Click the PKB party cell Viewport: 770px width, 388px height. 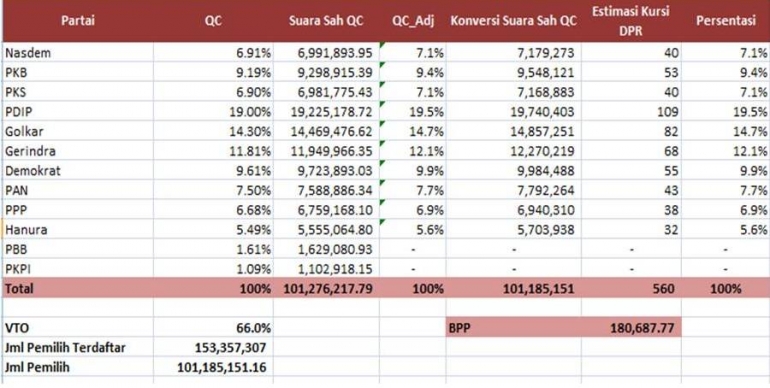(x=78, y=72)
